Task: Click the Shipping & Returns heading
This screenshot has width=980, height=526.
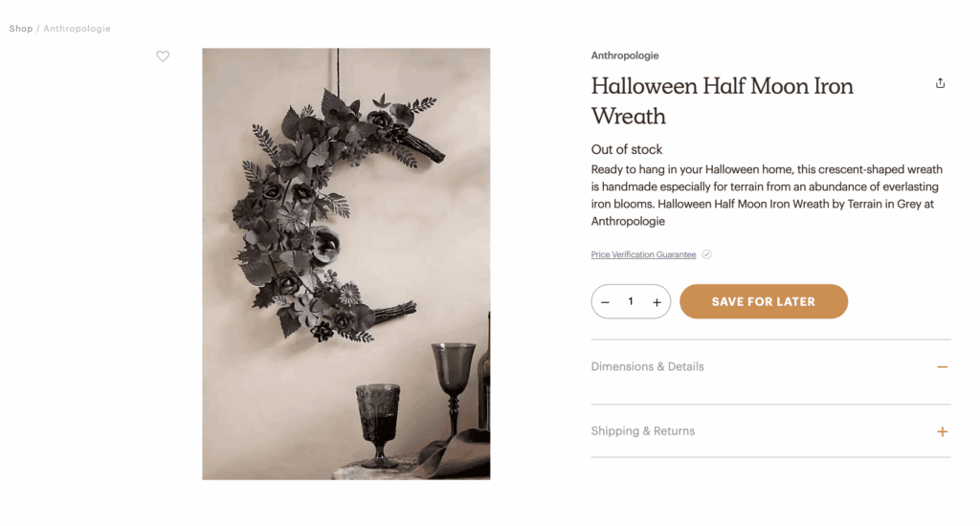Action: [x=642, y=431]
